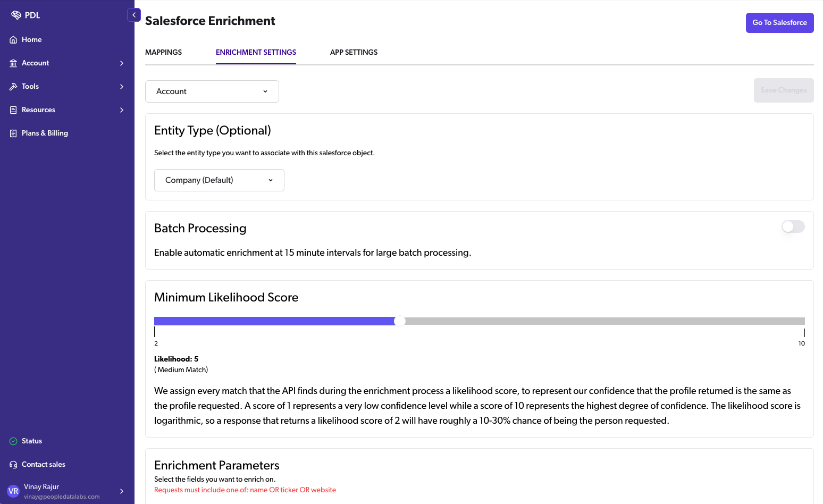Expand the Account sidebar submenu arrow
This screenshot has height=504, width=823.
(x=122, y=63)
